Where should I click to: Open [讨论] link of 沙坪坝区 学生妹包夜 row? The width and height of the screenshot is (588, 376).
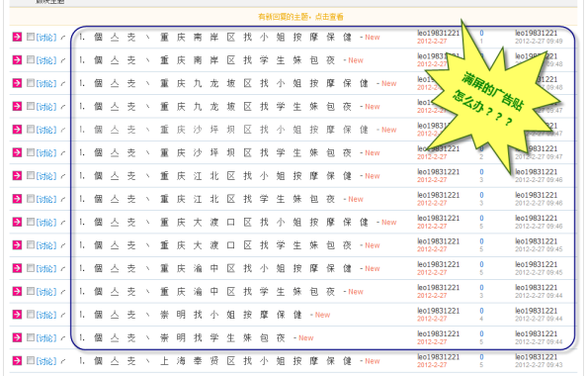click(46, 153)
